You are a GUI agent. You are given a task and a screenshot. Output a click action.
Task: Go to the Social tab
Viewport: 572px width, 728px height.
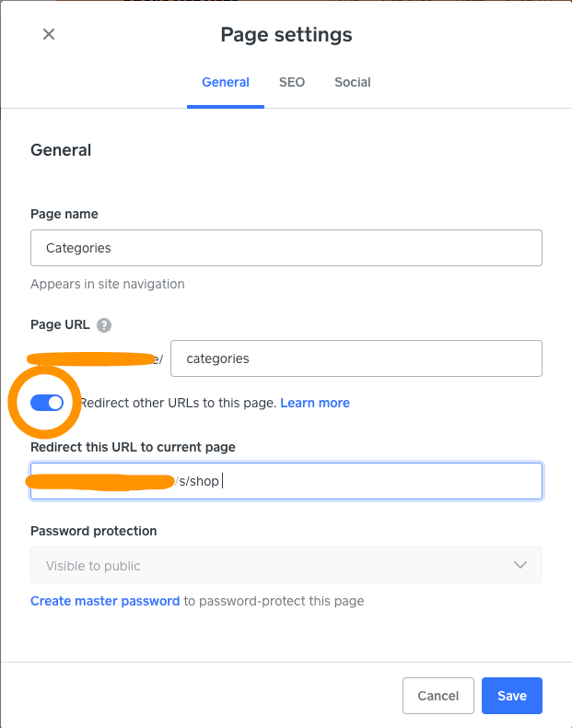coord(353,82)
